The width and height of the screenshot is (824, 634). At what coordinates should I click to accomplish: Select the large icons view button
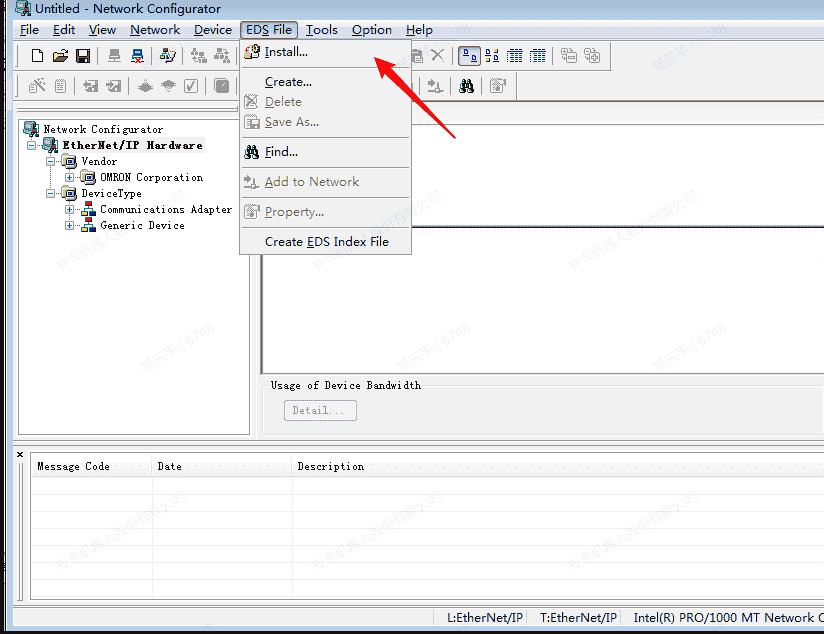tap(468, 56)
